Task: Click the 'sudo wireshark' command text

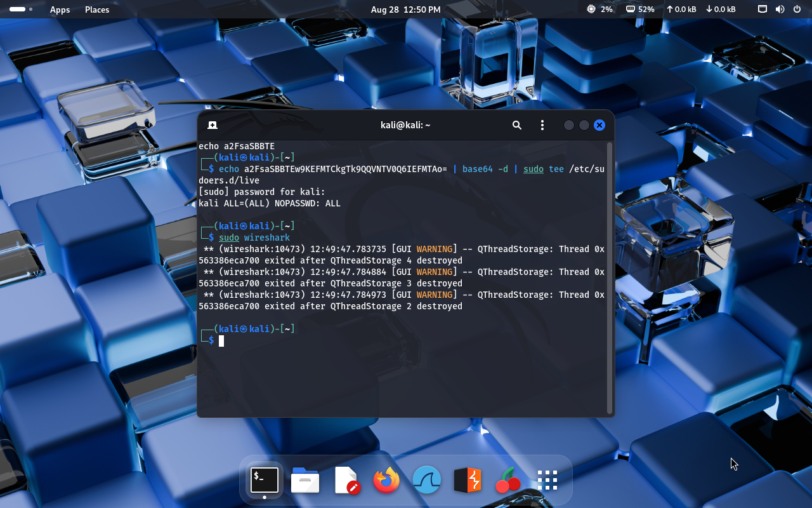Action: (254, 237)
